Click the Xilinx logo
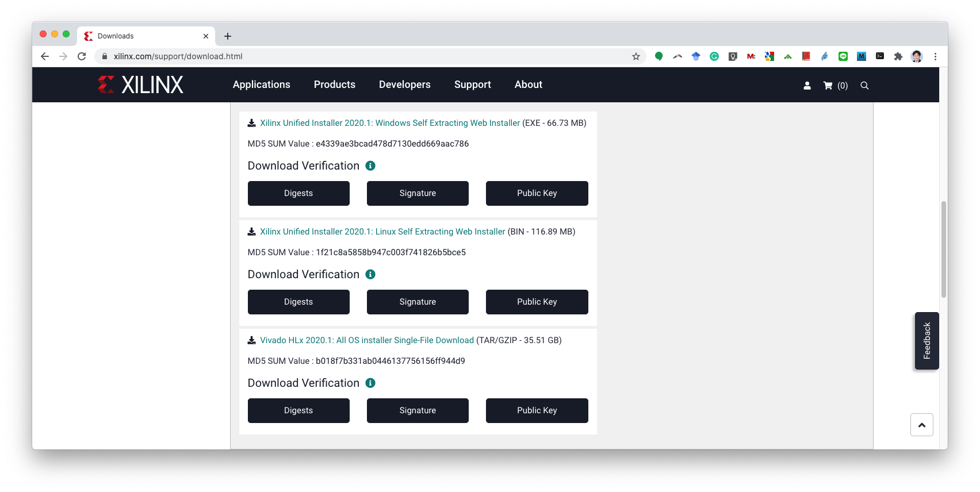 click(x=140, y=84)
